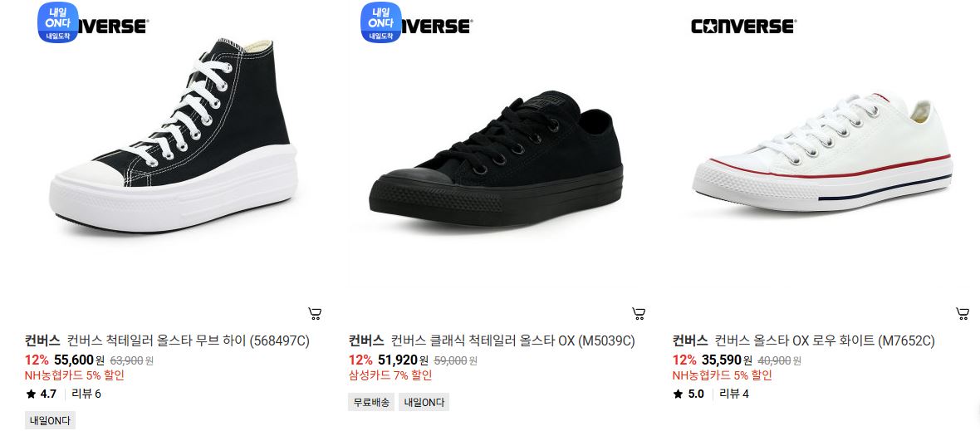This screenshot has height=431, width=980.
Task: Open product title ending M5039C
Action: [x=512, y=341]
